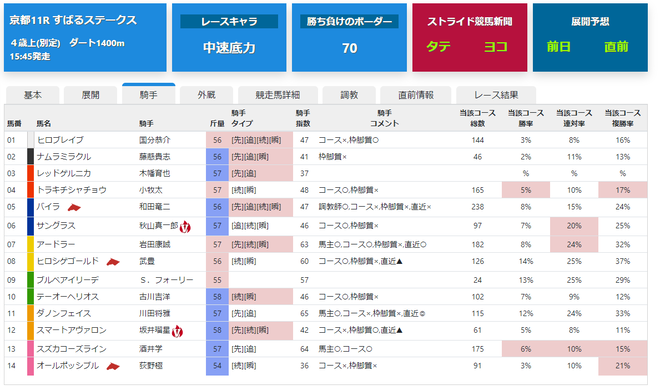Click jockey name 国分恭介
Viewport: 660px width, 390px height.
point(154,140)
